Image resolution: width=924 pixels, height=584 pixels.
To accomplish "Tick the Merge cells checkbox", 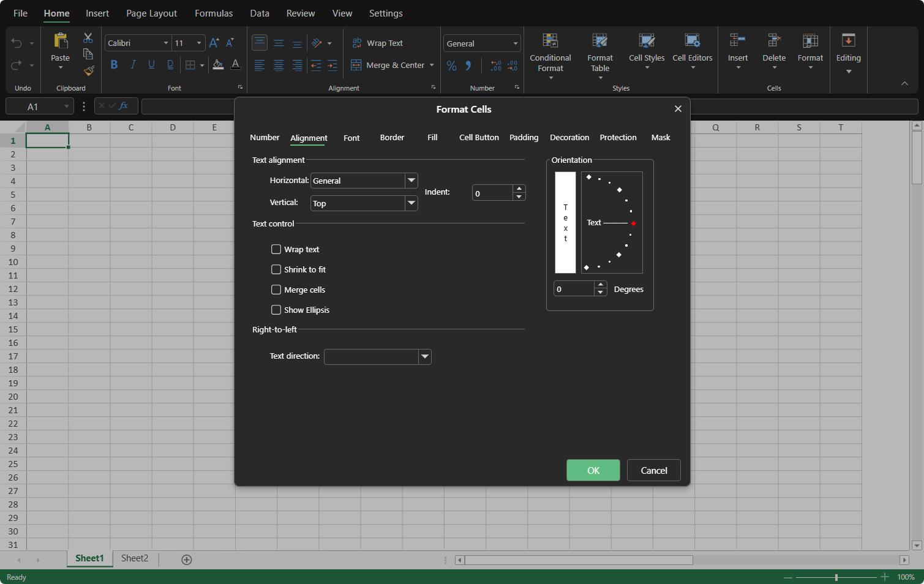I will (x=276, y=290).
